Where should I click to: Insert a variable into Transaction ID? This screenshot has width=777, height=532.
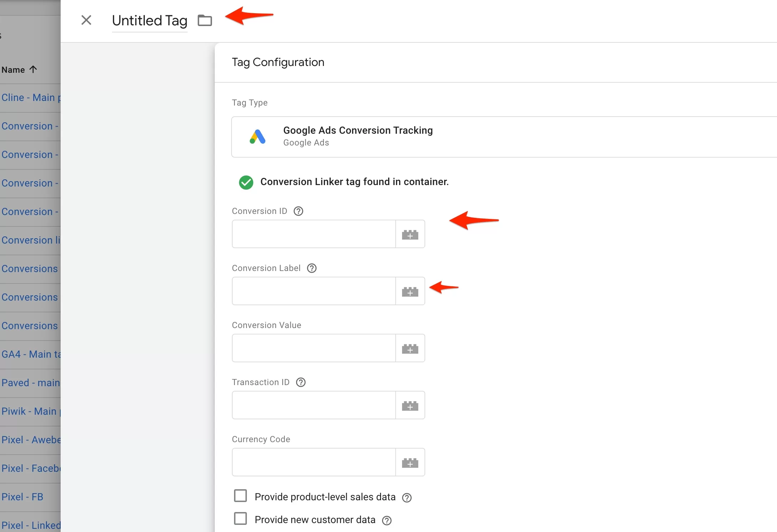pos(410,405)
